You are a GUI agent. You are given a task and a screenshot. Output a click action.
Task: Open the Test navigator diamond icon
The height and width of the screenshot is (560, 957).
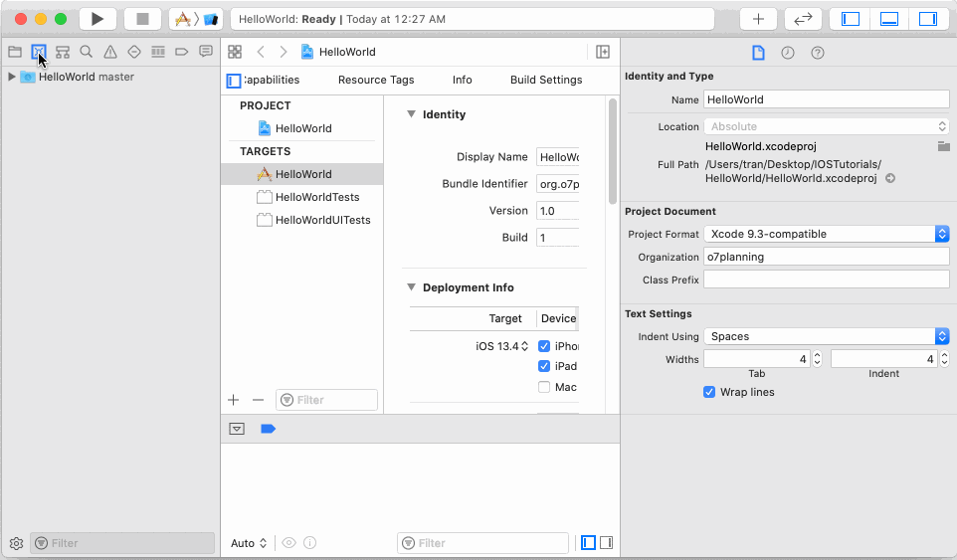[134, 52]
